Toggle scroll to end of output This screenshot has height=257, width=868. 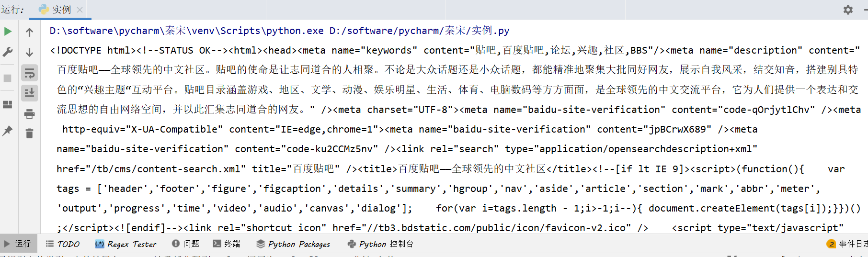(x=29, y=93)
